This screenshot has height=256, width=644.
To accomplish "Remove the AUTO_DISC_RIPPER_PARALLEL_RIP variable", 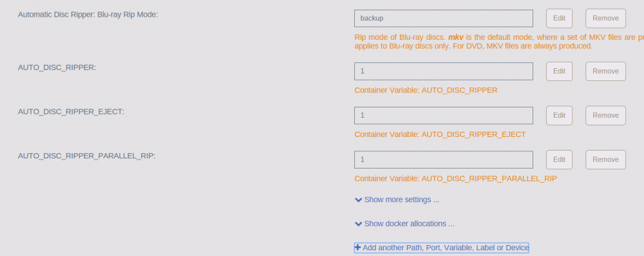I will (605, 160).
